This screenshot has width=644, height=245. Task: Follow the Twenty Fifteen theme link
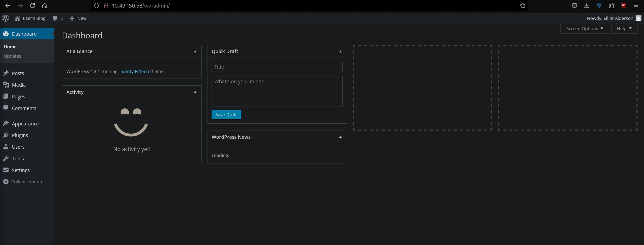coord(134,71)
